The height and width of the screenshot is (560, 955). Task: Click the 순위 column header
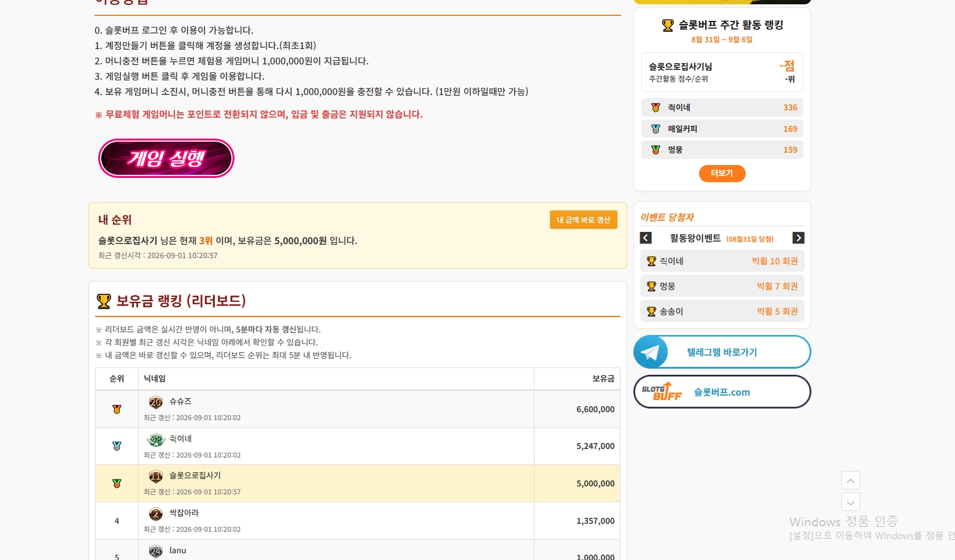point(117,378)
